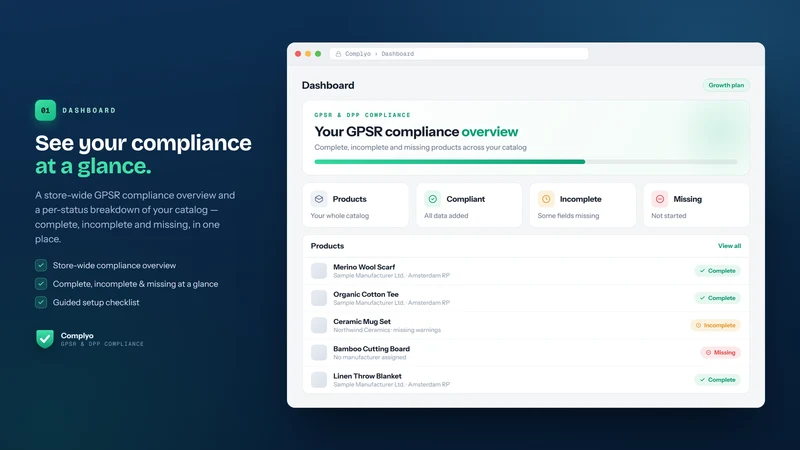Image resolution: width=800 pixels, height=450 pixels.
Task: Click the Complyo shield logo
Action: point(45,339)
